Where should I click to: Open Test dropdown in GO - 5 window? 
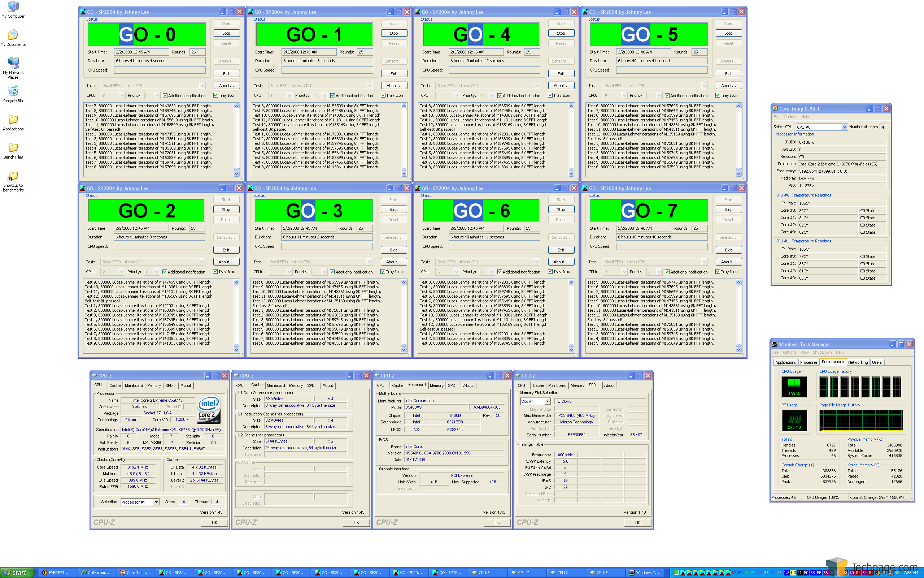[x=705, y=86]
